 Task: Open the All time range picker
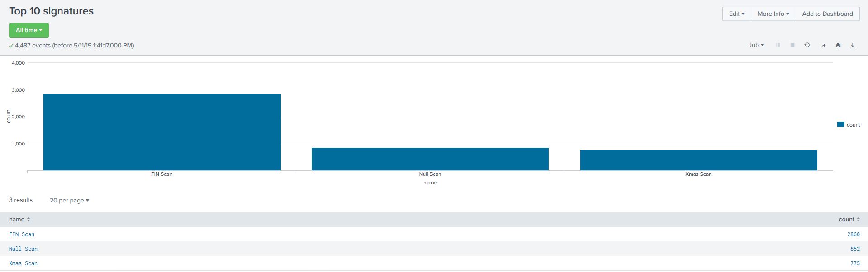[x=29, y=30]
